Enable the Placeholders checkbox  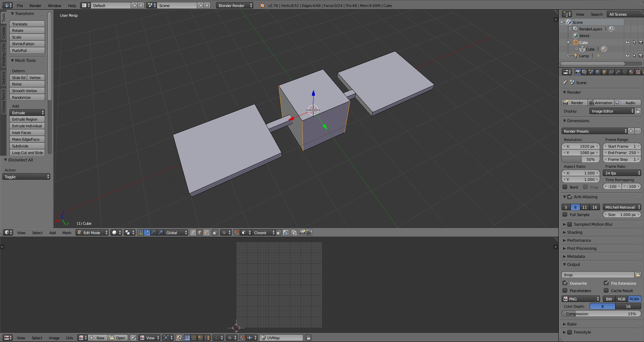click(x=565, y=290)
